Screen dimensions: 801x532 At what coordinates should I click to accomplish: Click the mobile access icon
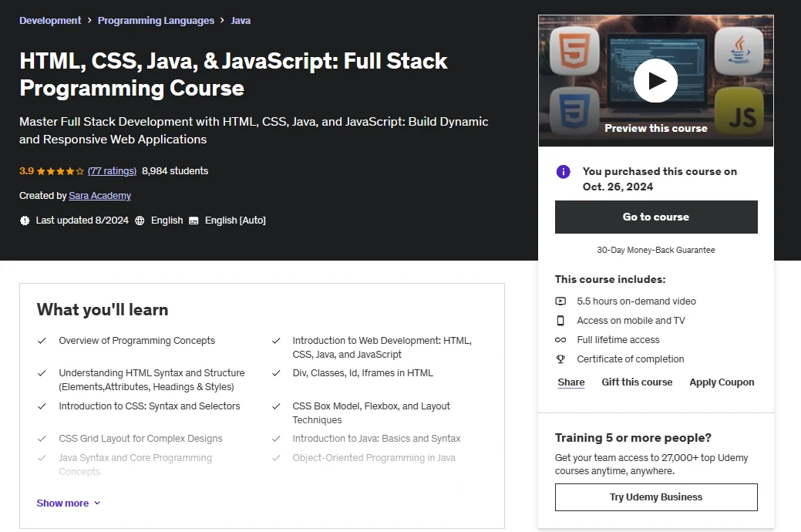click(560, 321)
